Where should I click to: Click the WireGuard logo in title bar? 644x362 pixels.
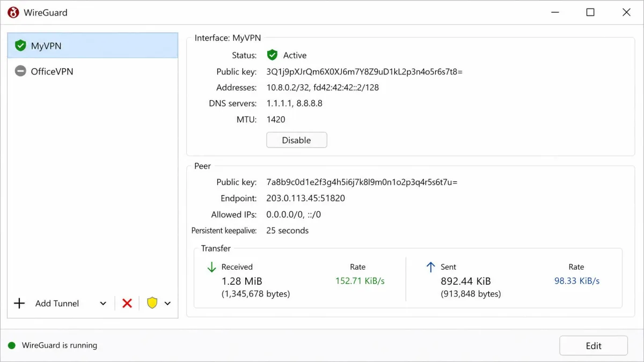click(x=13, y=12)
